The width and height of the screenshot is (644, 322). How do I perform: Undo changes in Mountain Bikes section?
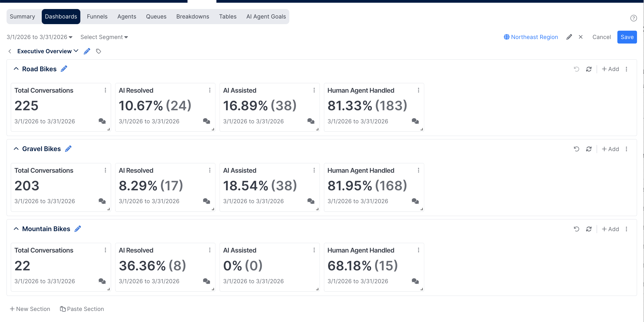[x=577, y=229]
